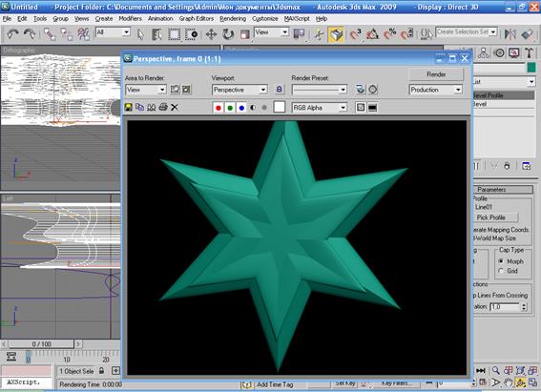Clear the rendered frame with X icon
541x392 pixels.
pyautogui.click(x=175, y=108)
